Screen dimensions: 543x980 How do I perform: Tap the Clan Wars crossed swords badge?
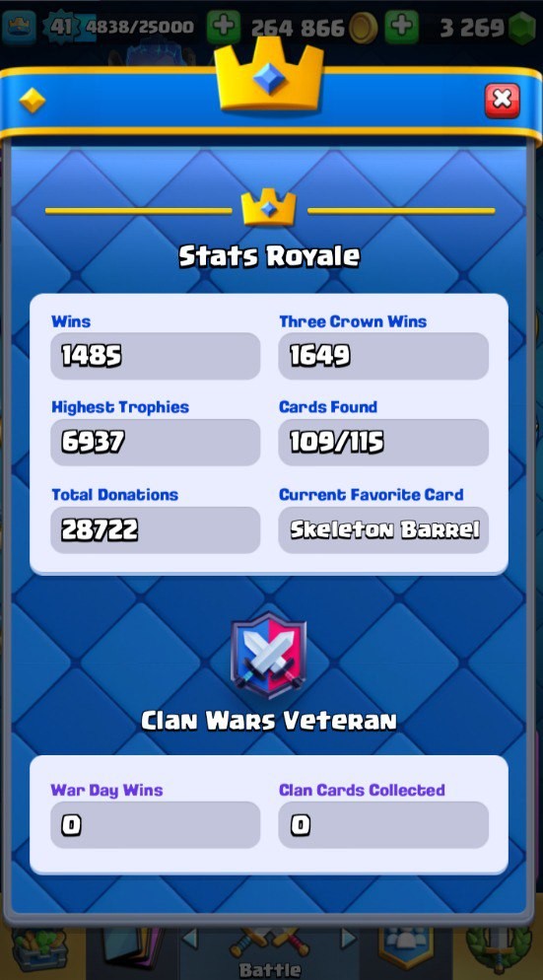click(x=269, y=655)
